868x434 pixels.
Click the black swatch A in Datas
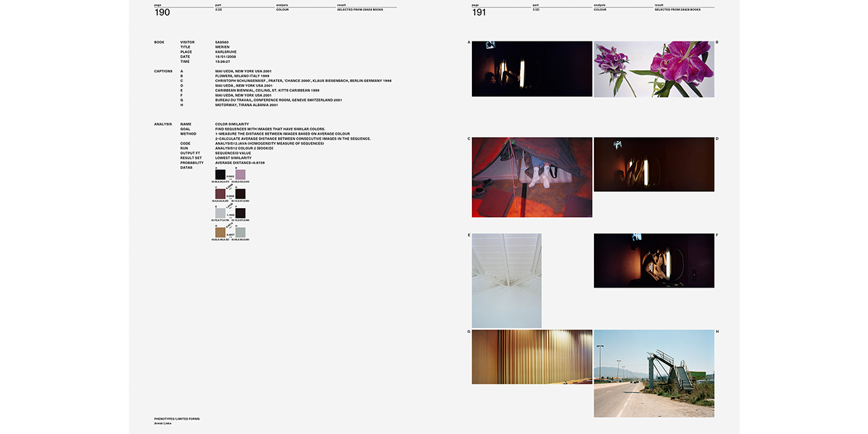click(220, 175)
